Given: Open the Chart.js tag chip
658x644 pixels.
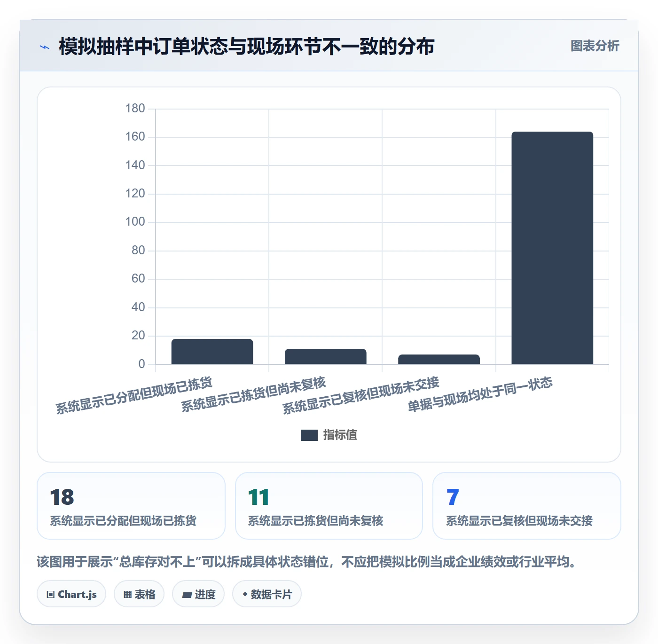Looking at the screenshot, I should (x=71, y=594).
